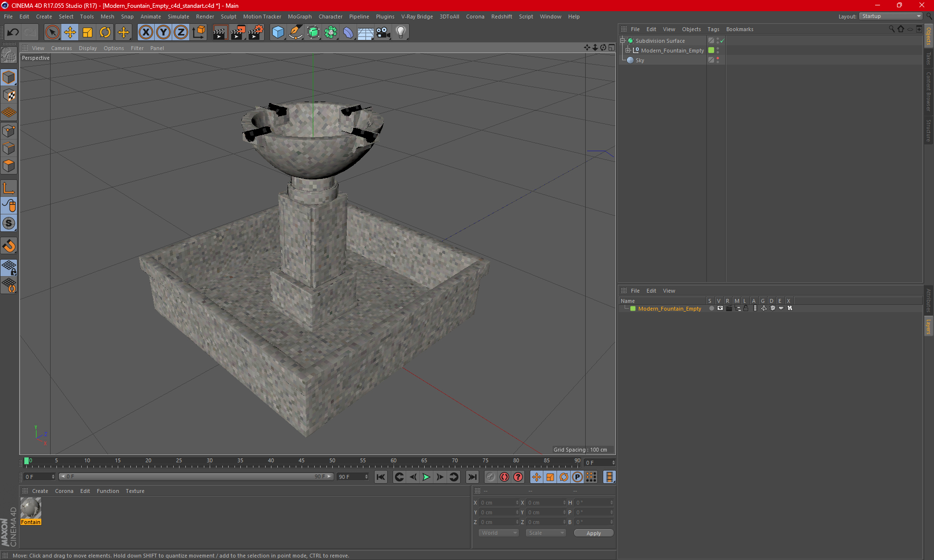Expand Modern_Fountain_Empty object tree
Image resolution: width=934 pixels, height=560 pixels.
[628, 51]
